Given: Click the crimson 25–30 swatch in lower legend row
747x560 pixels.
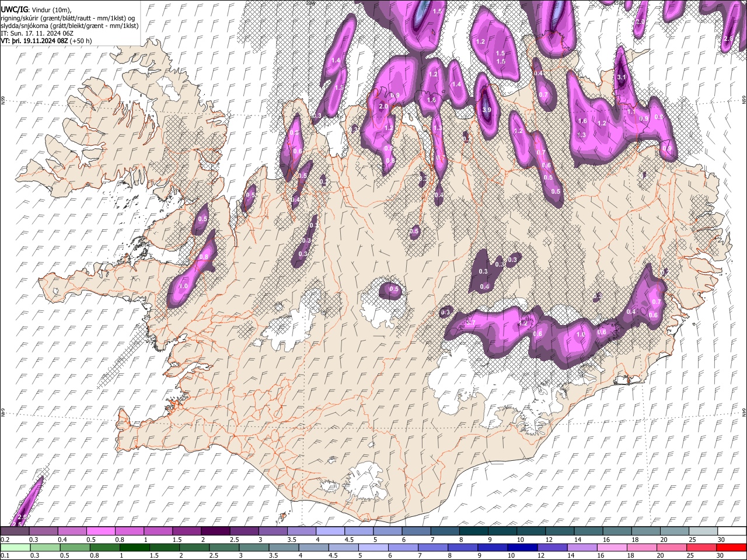Looking at the screenshot, I should click(701, 547).
